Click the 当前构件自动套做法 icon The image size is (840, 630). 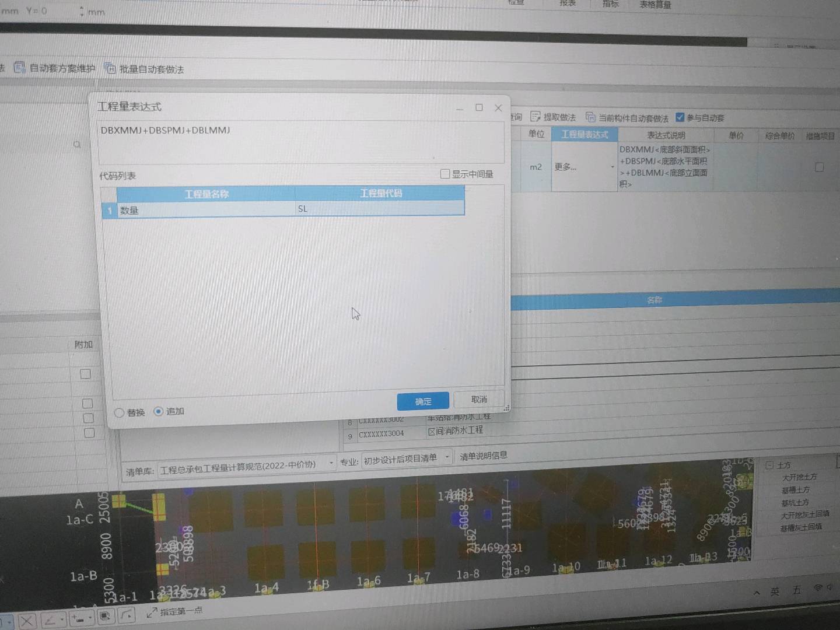(590, 117)
